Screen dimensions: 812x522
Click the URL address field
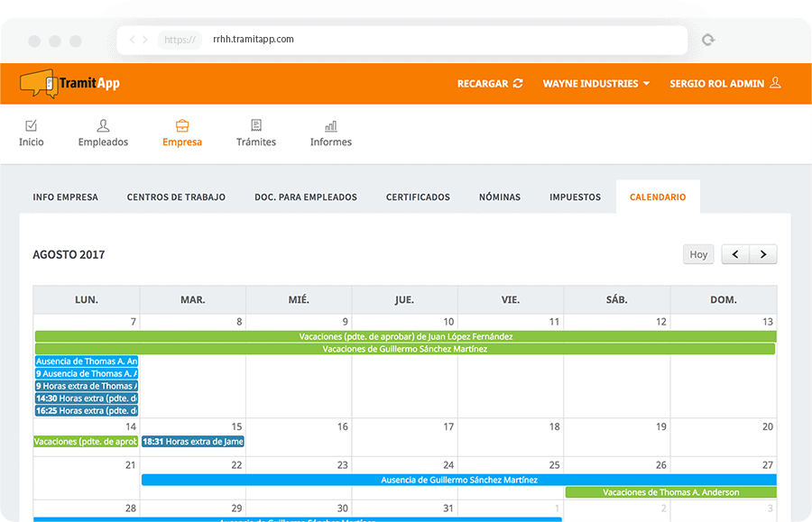[x=403, y=40]
